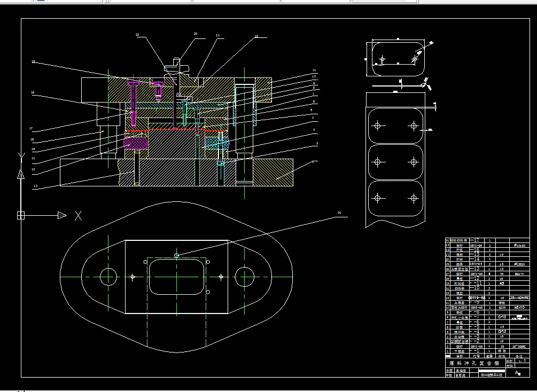Select the rounded rectangular die opening in the plan view
The width and height of the screenshot is (537, 392).
click(177, 277)
